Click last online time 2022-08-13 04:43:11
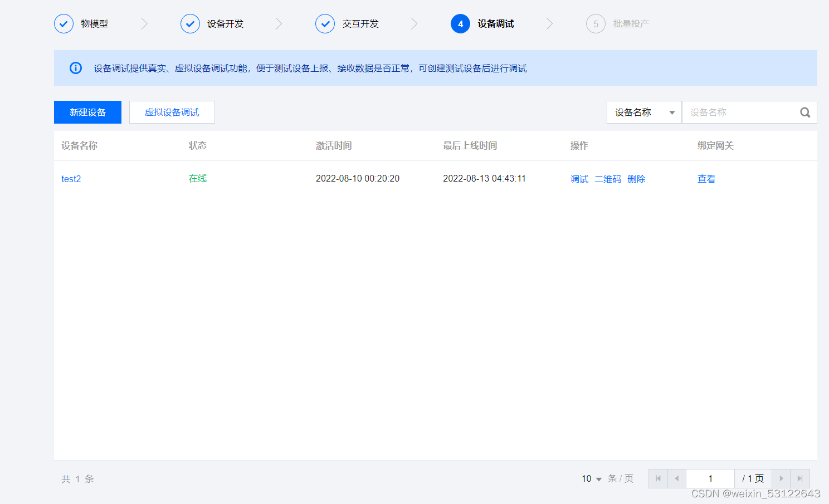 point(485,178)
